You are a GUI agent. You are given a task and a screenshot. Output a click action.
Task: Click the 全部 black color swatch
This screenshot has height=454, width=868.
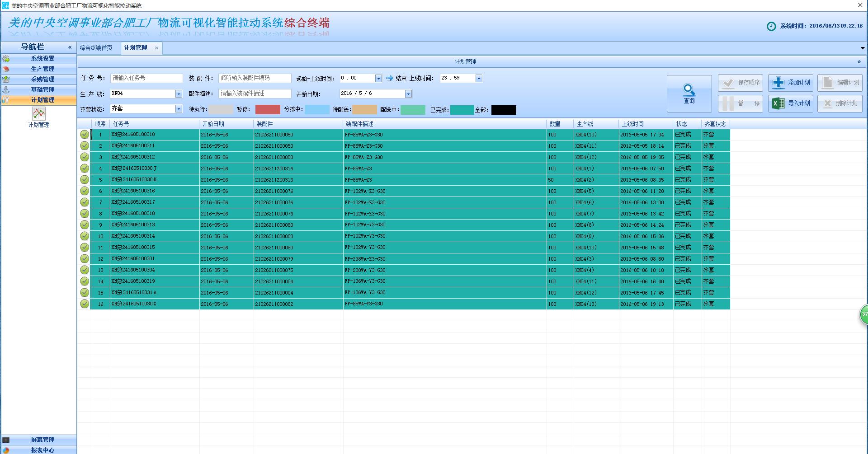(504, 110)
